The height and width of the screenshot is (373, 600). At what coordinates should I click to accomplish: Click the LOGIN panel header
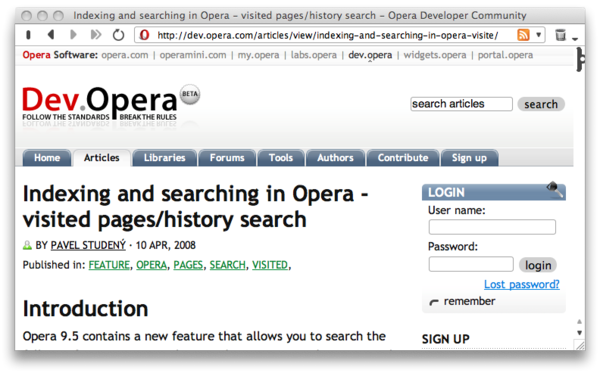pos(494,192)
